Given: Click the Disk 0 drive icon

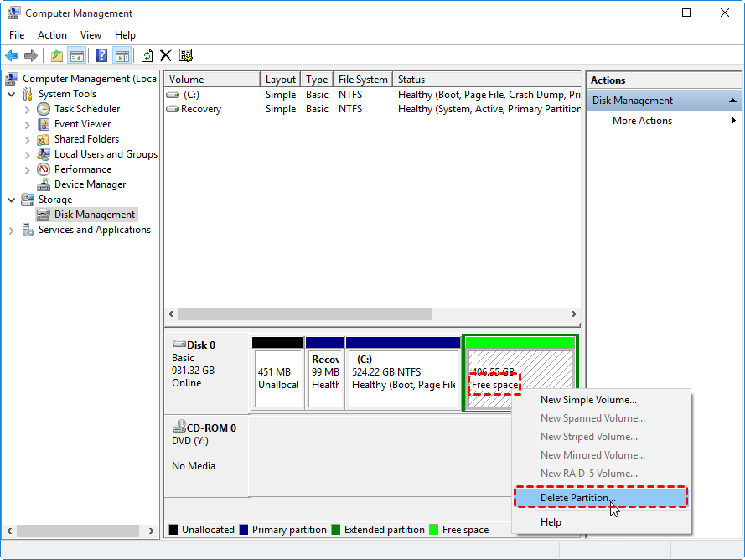Looking at the screenshot, I should pos(179,344).
